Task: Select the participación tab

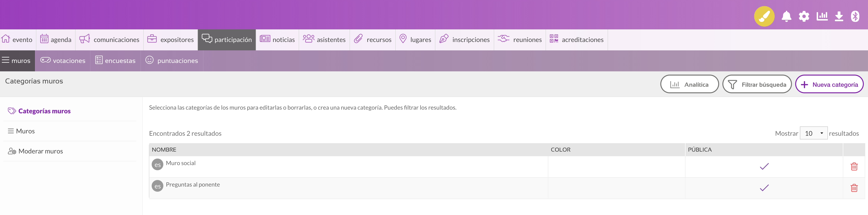Action: [227, 40]
